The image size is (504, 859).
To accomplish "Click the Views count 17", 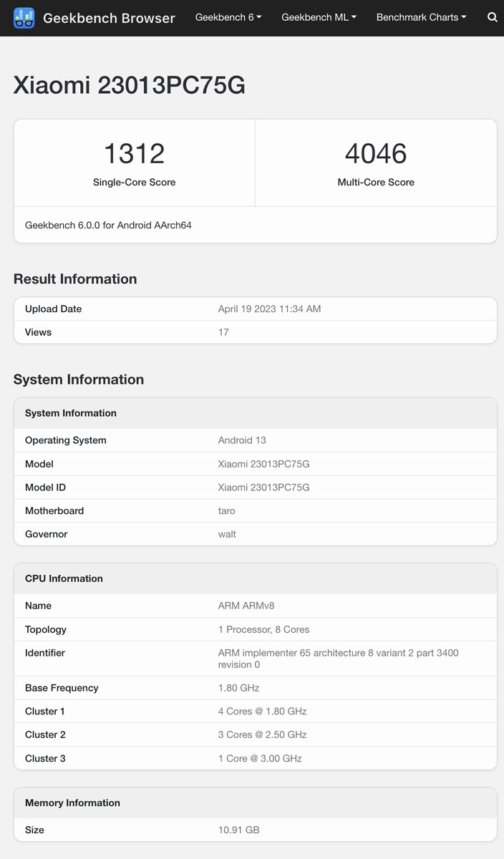I will click(x=223, y=332).
